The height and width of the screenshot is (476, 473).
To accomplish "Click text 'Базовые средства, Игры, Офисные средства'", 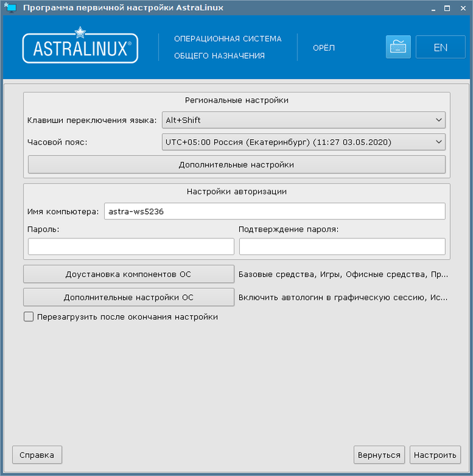I will coord(332,274).
